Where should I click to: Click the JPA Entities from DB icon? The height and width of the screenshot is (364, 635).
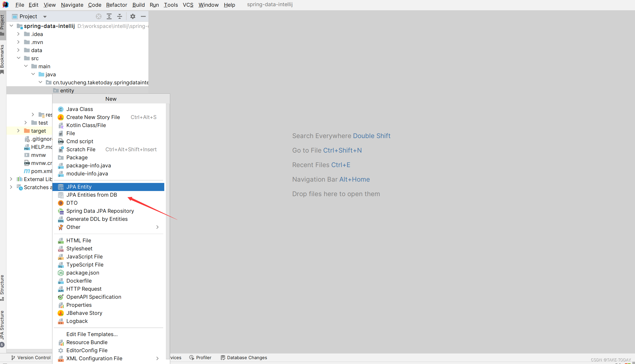point(61,195)
